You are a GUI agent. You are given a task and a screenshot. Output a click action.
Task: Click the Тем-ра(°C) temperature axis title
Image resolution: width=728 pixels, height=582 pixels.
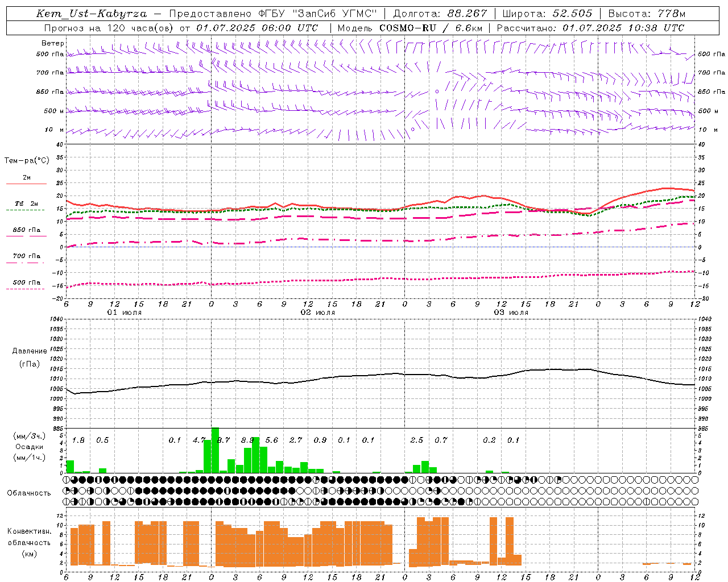pyautogui.click(x=27, y=161)
